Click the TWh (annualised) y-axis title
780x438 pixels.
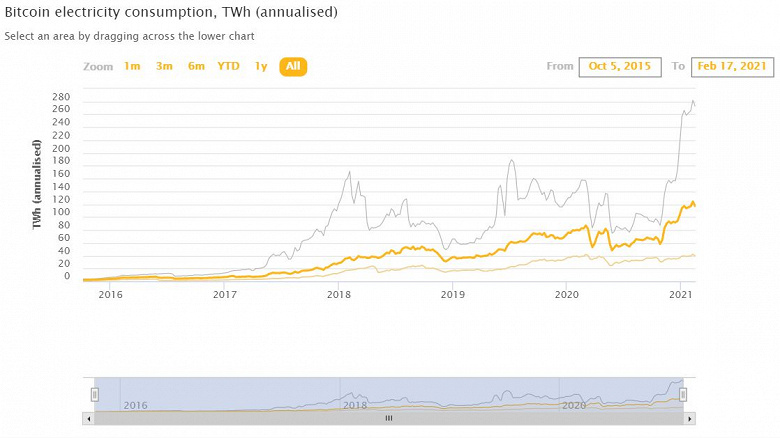(x=38, y=185)
